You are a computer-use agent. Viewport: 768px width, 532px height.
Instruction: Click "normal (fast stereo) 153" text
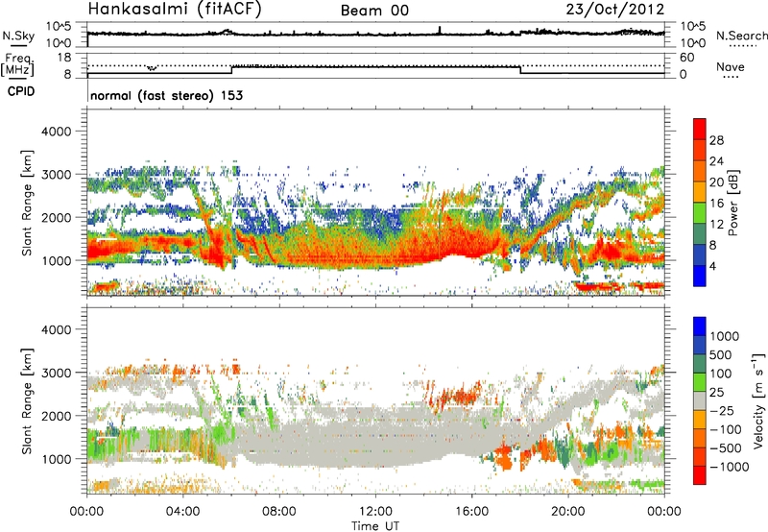click(x=166, y=95)
